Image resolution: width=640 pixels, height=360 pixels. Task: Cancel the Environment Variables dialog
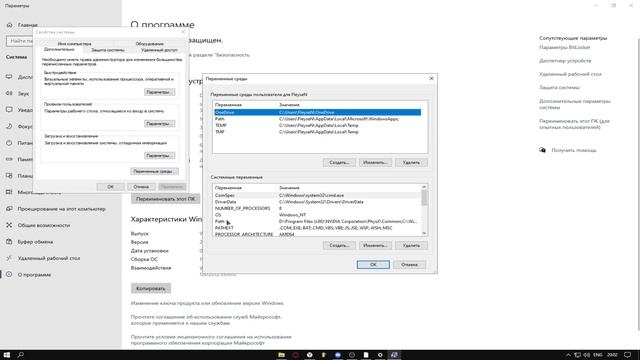[x=409, y=264]
